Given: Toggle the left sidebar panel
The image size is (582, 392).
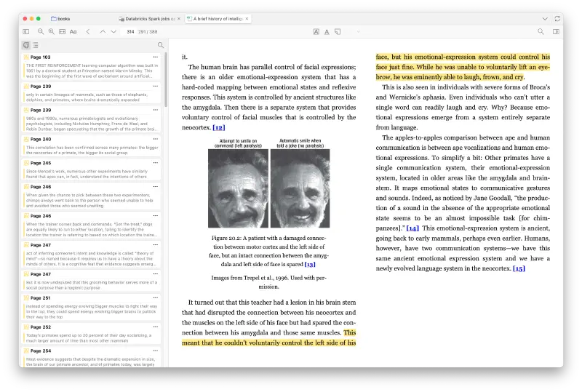Looking at the screenshot, I should pos(26,32).
